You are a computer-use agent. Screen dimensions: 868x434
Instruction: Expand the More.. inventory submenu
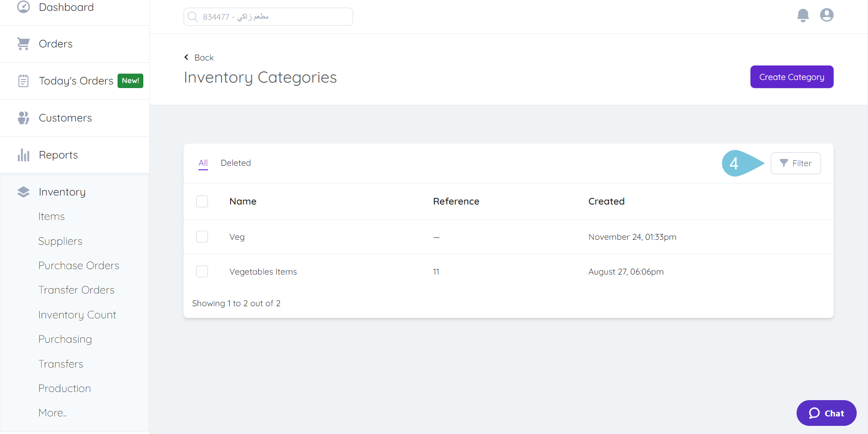pyautogui.click(x=52, y=413)
